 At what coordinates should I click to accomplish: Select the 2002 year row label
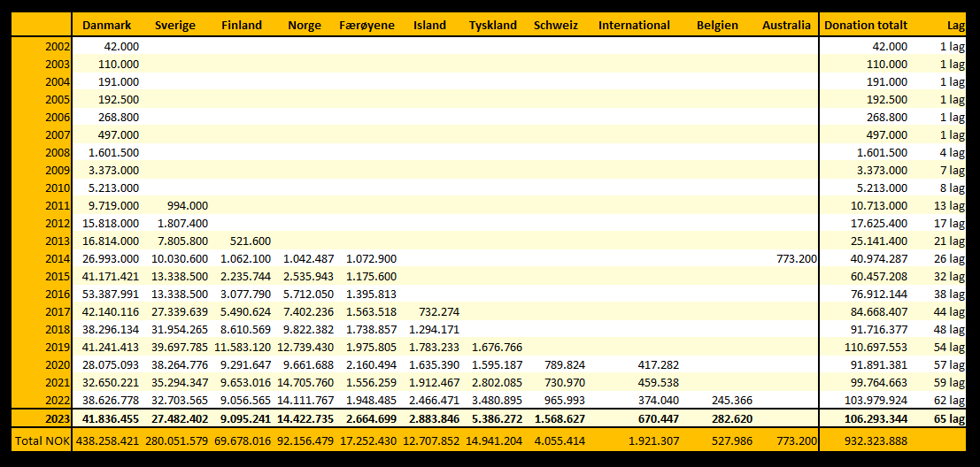(57, 46)
